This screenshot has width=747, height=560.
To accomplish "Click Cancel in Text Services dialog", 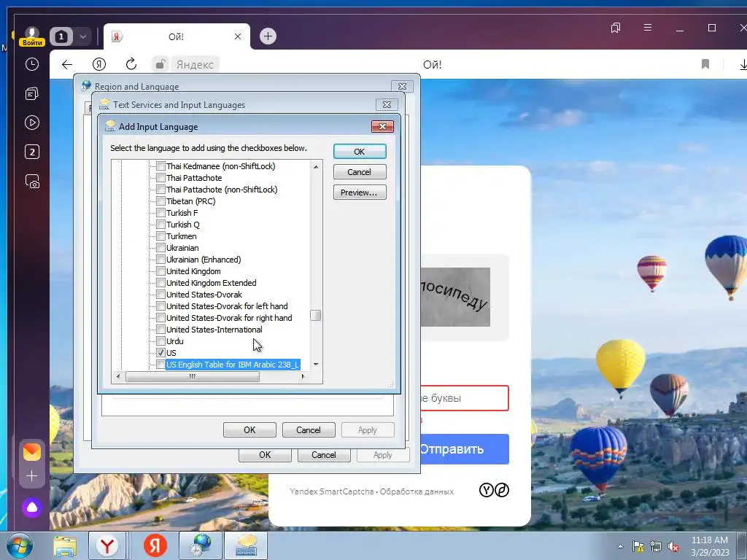I will coord(309,430).
